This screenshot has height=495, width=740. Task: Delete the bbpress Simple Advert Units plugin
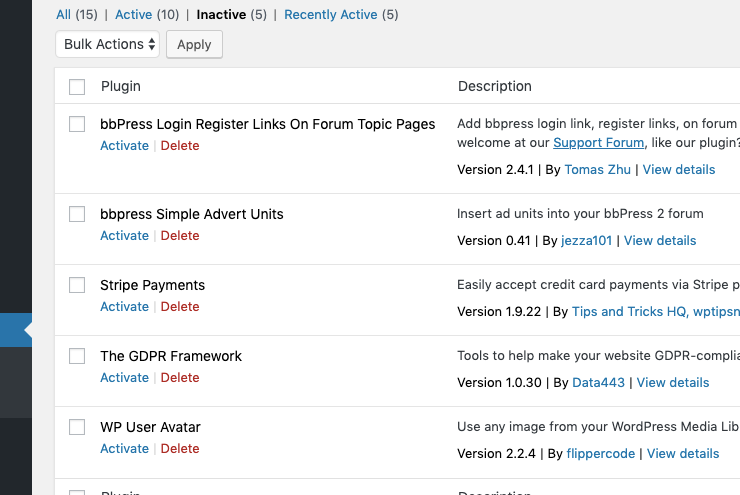click(x=180, y=236)
